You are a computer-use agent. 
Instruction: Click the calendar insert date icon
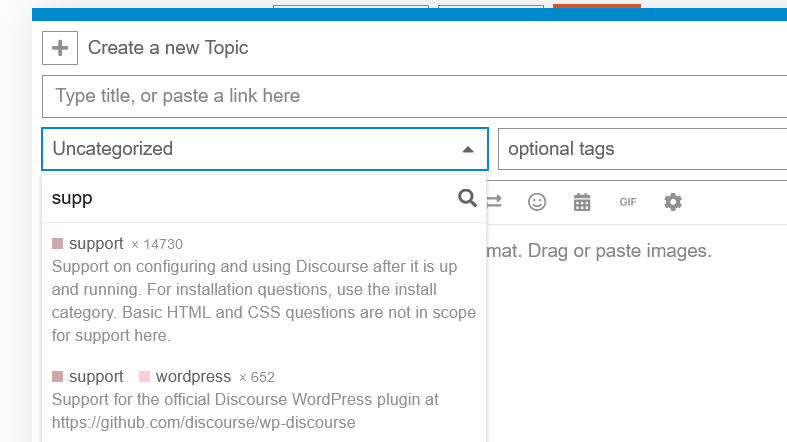tap(582, 202)
